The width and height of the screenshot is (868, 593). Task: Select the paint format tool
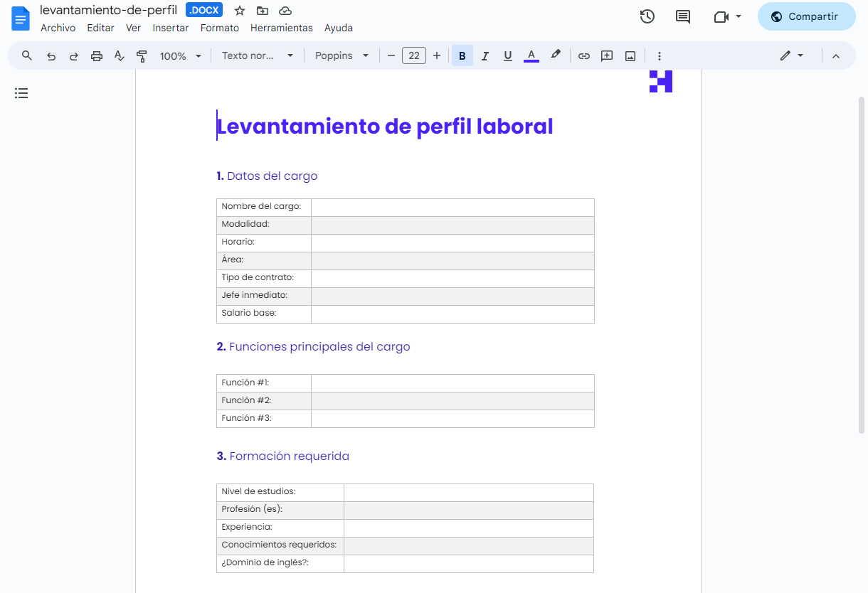coord(142,55)
